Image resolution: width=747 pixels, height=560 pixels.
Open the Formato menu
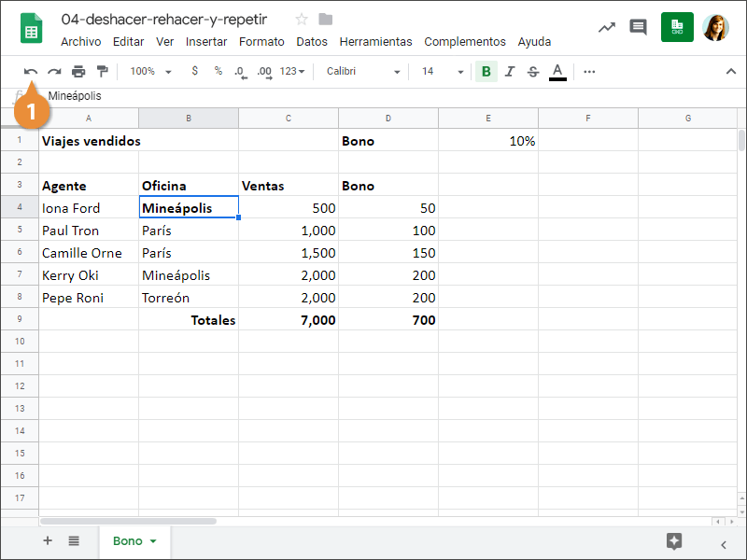(x=261, y=42)
